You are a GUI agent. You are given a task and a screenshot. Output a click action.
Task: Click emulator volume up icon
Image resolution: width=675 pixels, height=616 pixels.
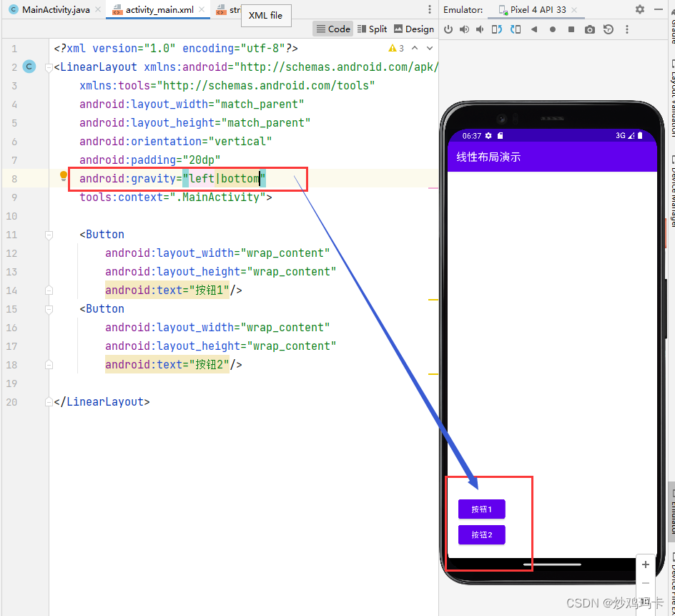pyautogui.click(x=464, y=29)
